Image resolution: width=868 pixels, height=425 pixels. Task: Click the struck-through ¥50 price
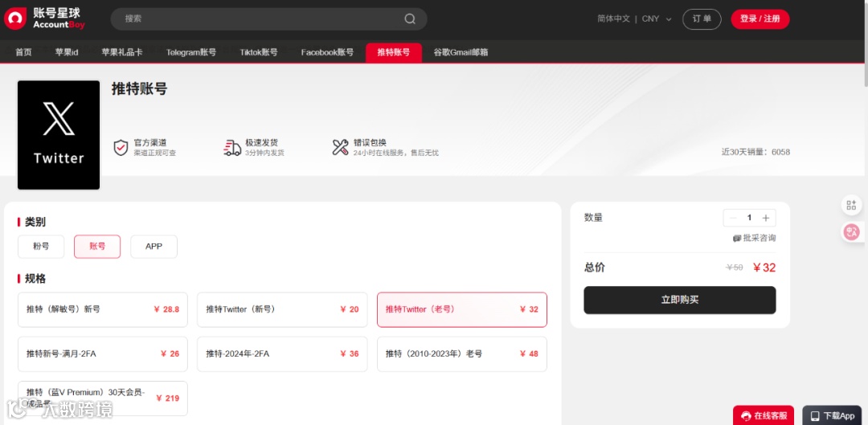click(x=735, y=268)
